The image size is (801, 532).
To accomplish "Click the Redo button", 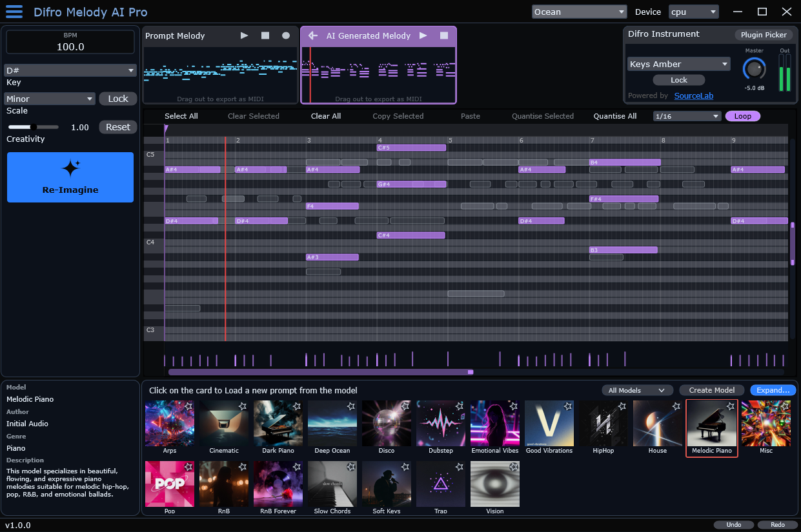I will pyautogui.click(x=778, y=525).
